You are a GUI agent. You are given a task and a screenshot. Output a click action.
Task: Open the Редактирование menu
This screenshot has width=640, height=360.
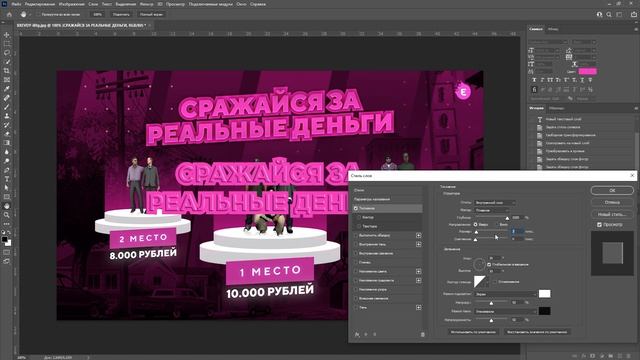[40, 4]
